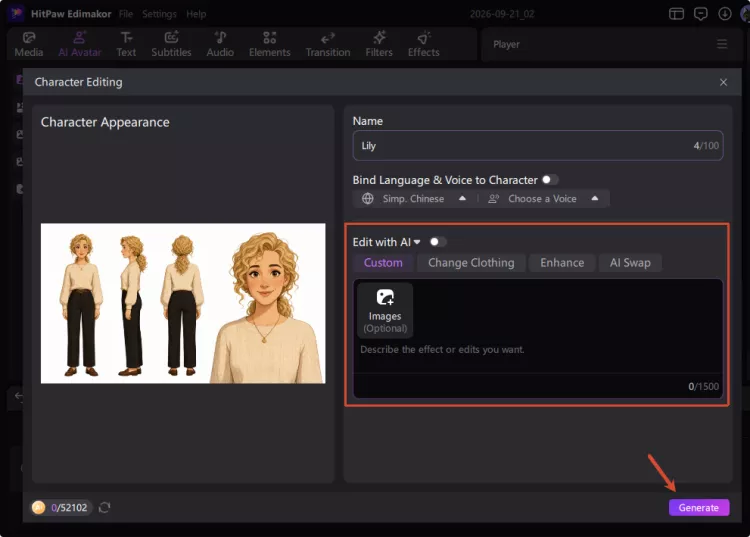This screenshot has height=537, width=750.
Task: Click the download icon in title bar
Action: tap(725, 14)
